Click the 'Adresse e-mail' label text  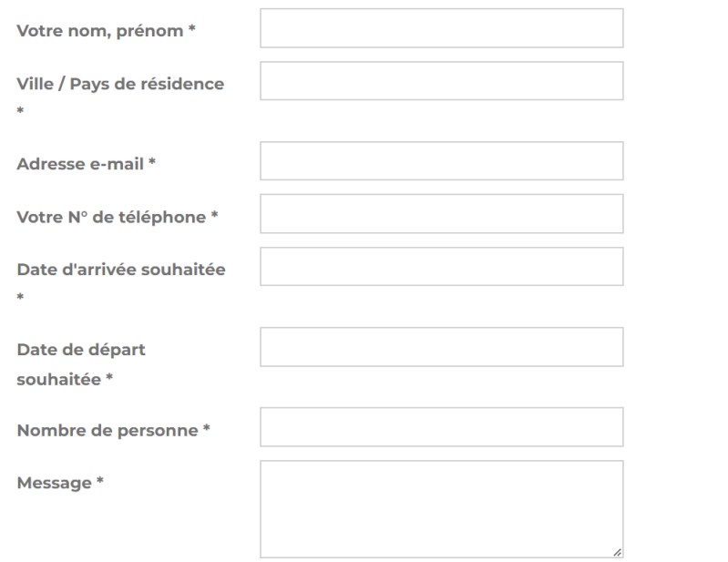coord(81,164)
